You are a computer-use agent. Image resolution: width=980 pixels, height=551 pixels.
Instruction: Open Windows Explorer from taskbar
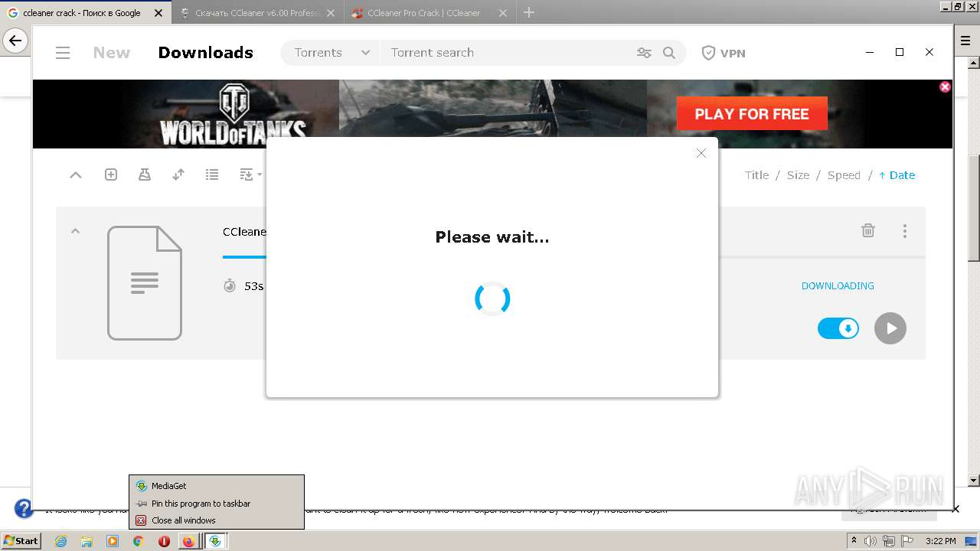[x=87, y=541]
